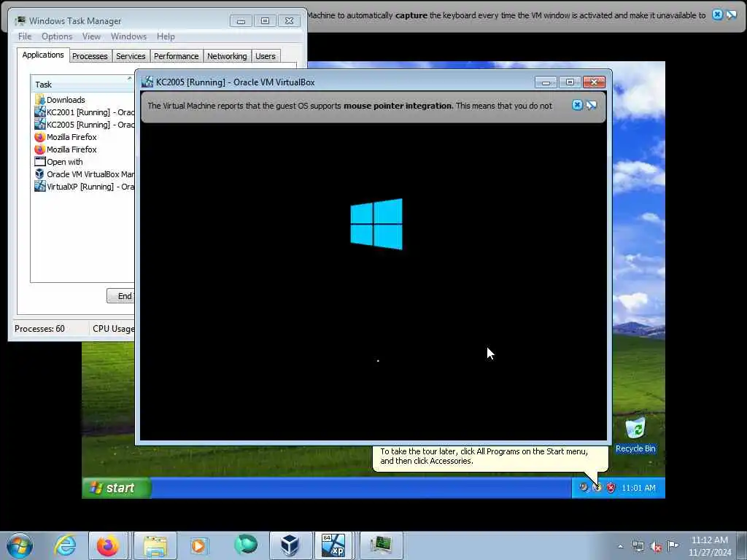747x560 pixels.
Task: Select the first Mozilla Firefox task
Action: point(84,136)
